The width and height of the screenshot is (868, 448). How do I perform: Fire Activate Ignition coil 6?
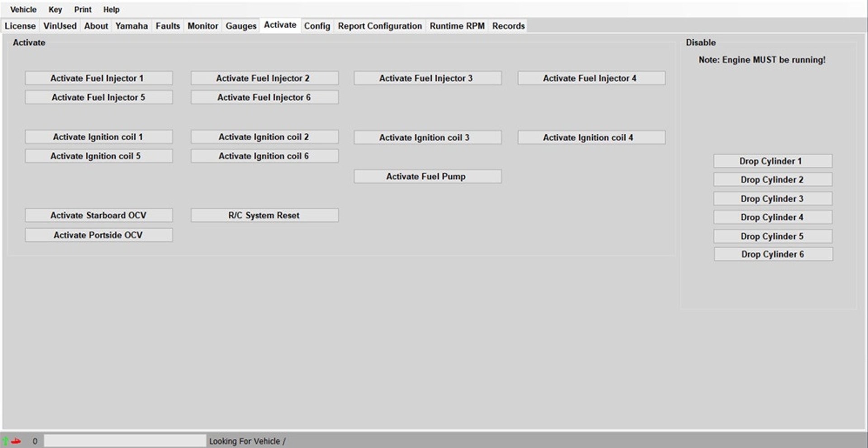tap(264, 156)
